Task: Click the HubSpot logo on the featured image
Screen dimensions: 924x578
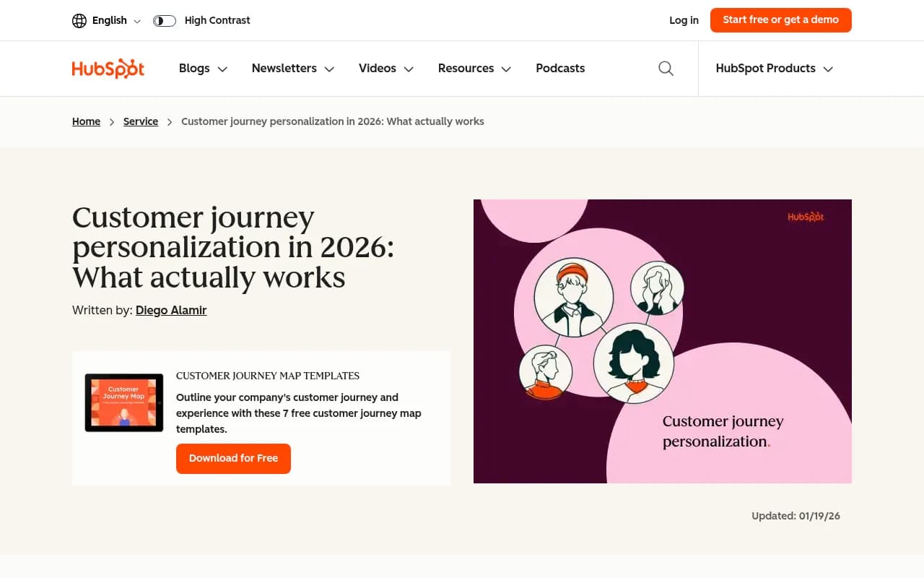Action: (x=806, y=216)
